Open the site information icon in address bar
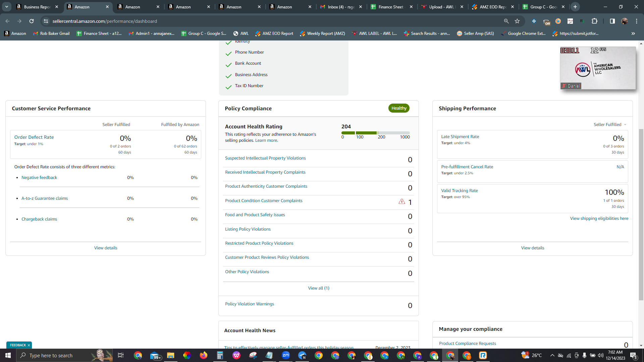This screenshot has width=644, height=362. point(46,21)
